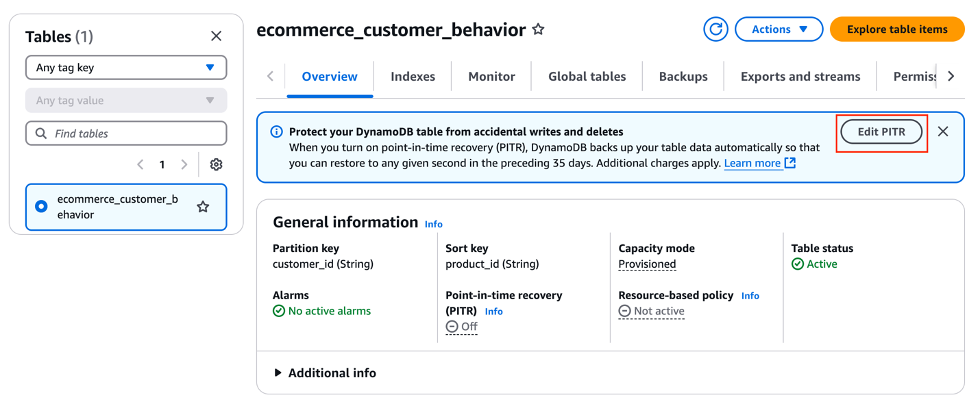Open the Actions dropdown menu

click(779, 29)
